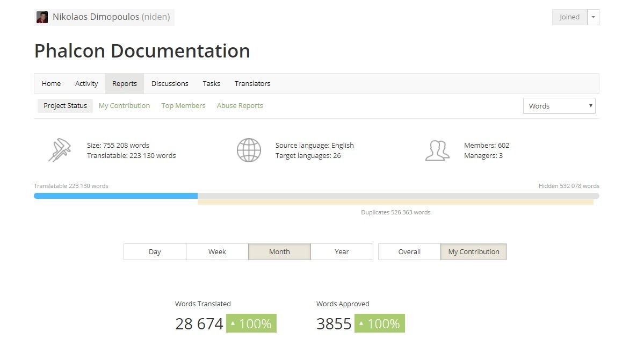Select the Year period toggle

[342, 252]
